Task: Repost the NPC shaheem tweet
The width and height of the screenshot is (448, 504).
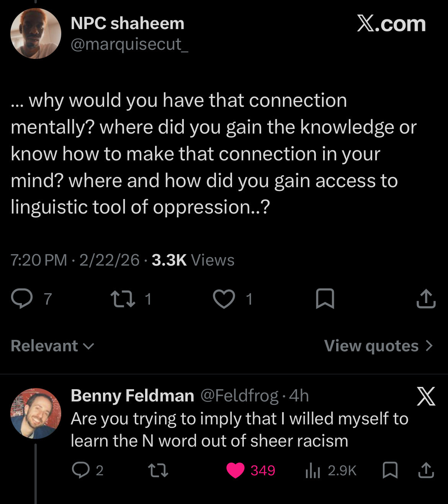Action: click(123, 299)
